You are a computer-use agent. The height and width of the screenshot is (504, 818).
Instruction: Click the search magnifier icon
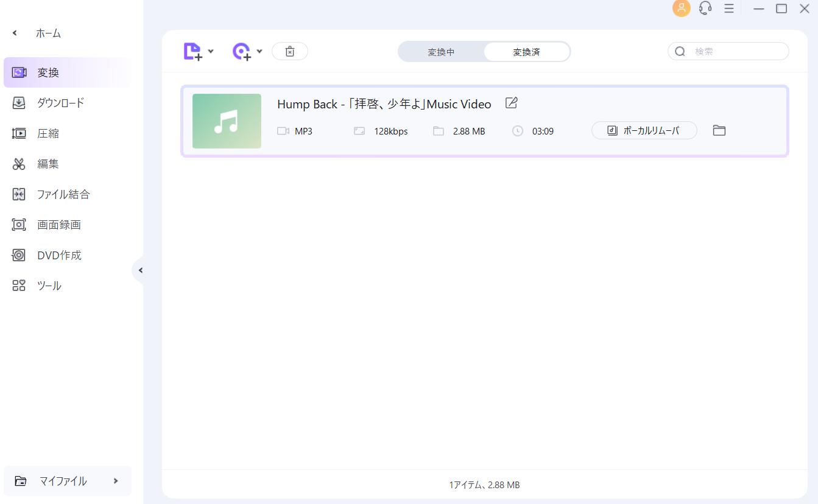pos(680,52)
